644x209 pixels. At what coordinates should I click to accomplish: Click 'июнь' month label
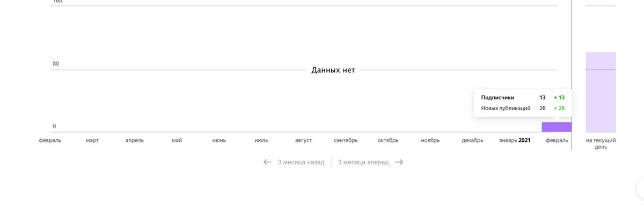(x=219, y=141)
